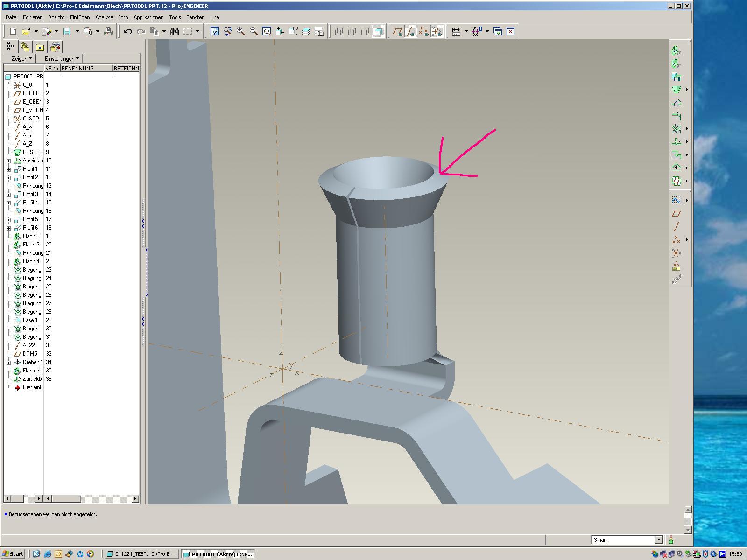
Task: Switch to wireframe display style
Action: 339,31
